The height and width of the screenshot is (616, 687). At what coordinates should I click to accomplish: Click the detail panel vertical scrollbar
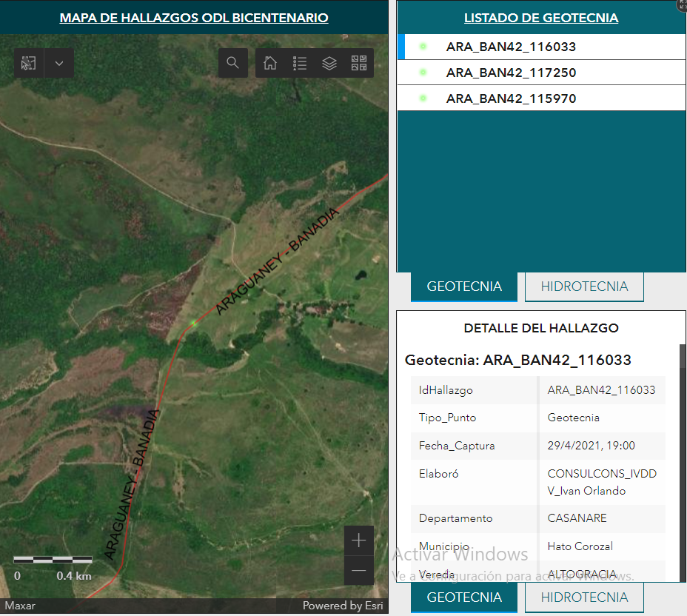[x=682, y=444]
